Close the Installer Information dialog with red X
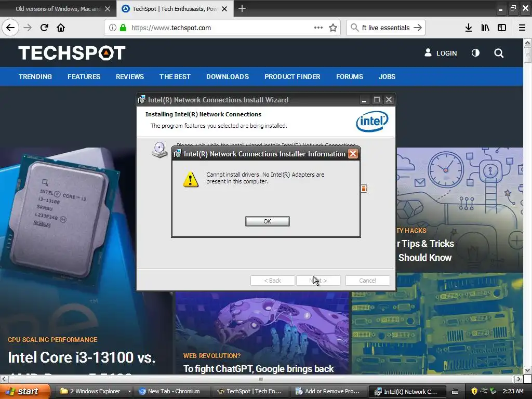This screenshot has height=399, width=532. coord(353,154)
